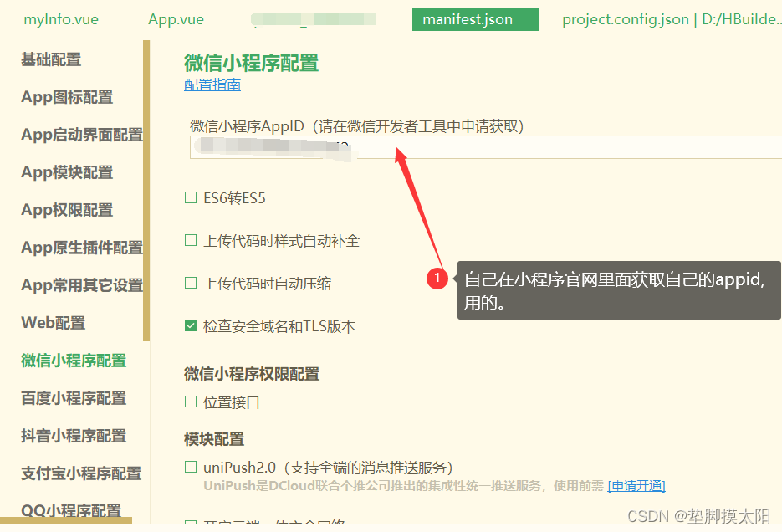The height and width of the screenshot is (532, 782).
Task: Go to App图标配置 section
Action: 67,97
